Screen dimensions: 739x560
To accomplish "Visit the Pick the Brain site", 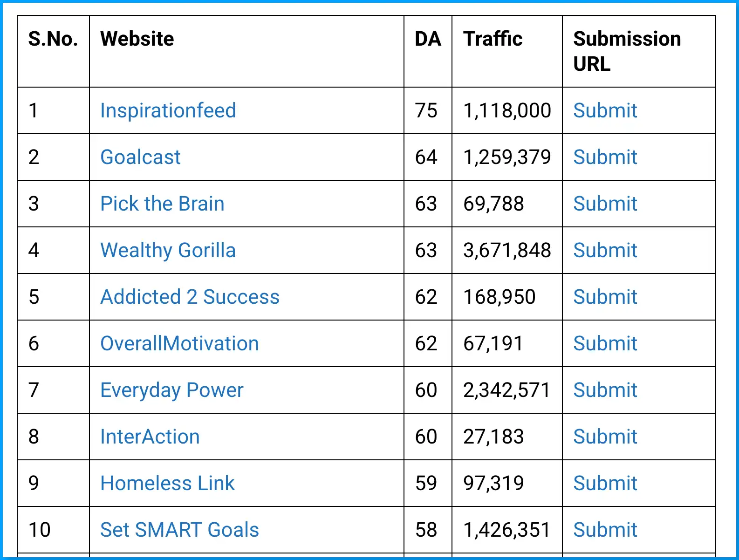I will (162, 204).
